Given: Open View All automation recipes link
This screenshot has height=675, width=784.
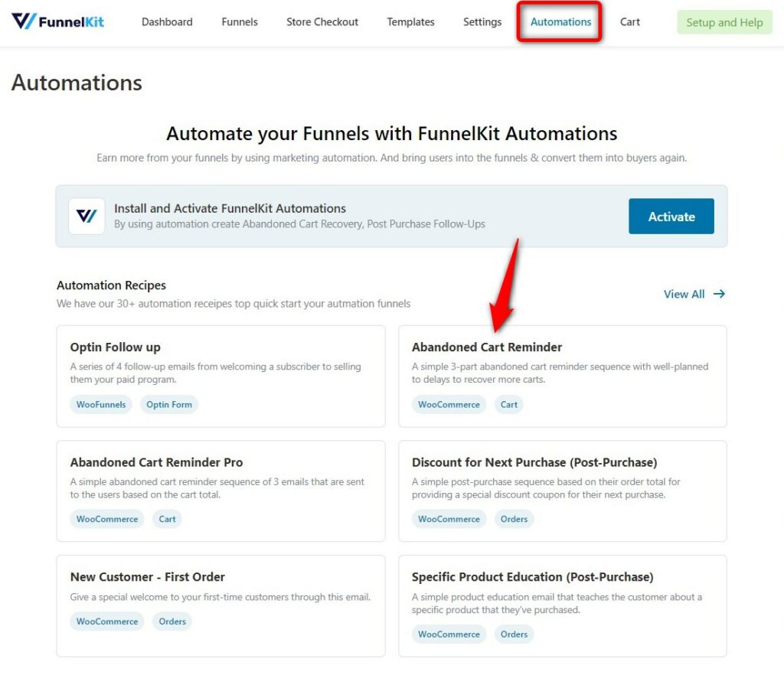Looking at the screenshot, I should [x=694, y=294].
